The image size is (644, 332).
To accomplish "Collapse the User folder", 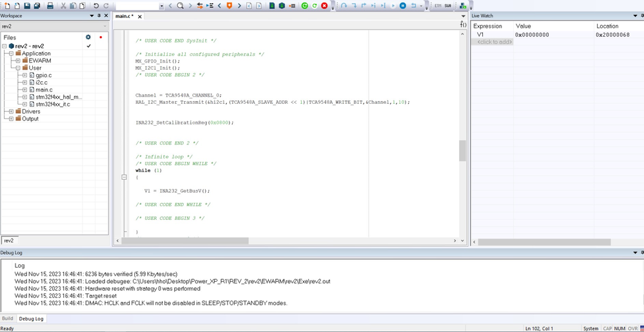I will pos(18,68).
